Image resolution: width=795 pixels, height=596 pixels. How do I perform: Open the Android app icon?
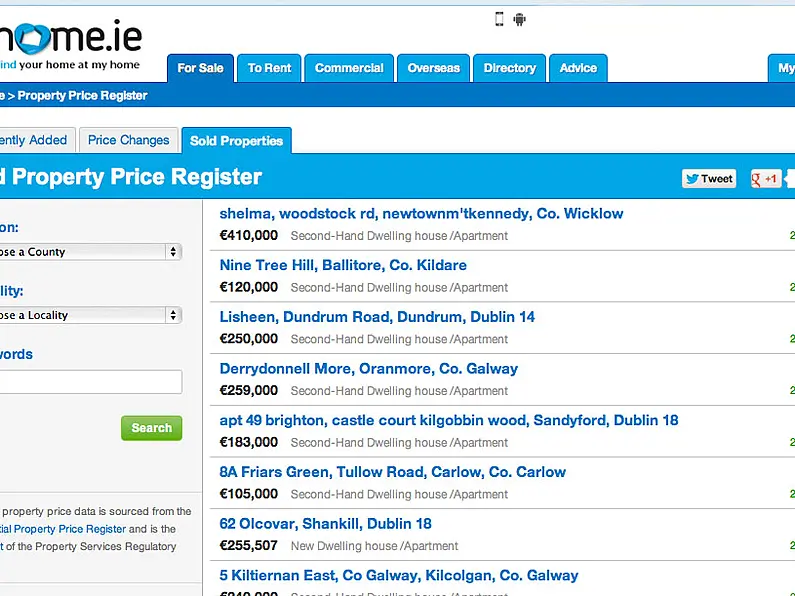(x=519, y=19)
